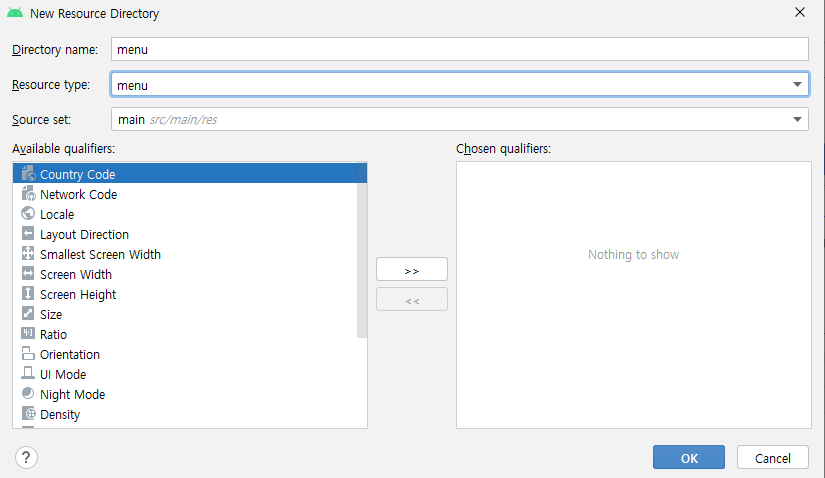Click the UI Mode icon
This screenshot has width=825, height=478.
point(28,373)
